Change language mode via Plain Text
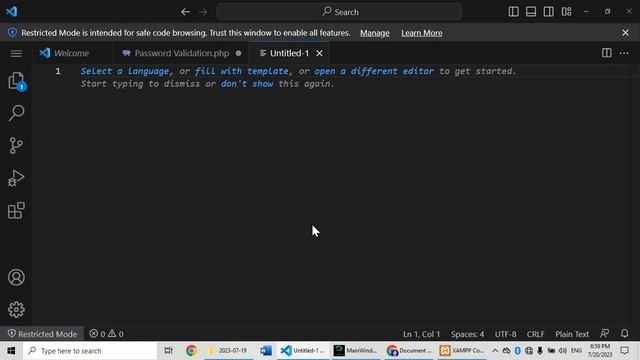Screen dimensions: 640x360 tap(572, 334)
